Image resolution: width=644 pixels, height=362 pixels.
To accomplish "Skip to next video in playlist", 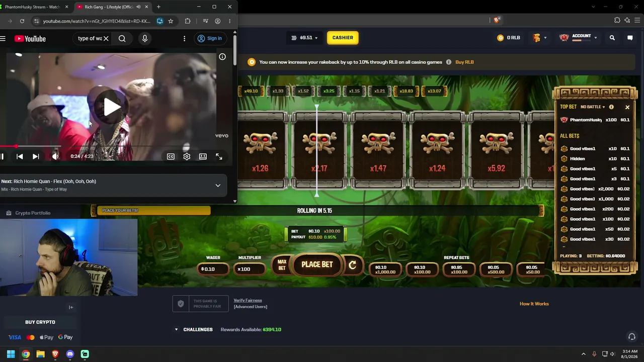I will (x=36, y=157).
